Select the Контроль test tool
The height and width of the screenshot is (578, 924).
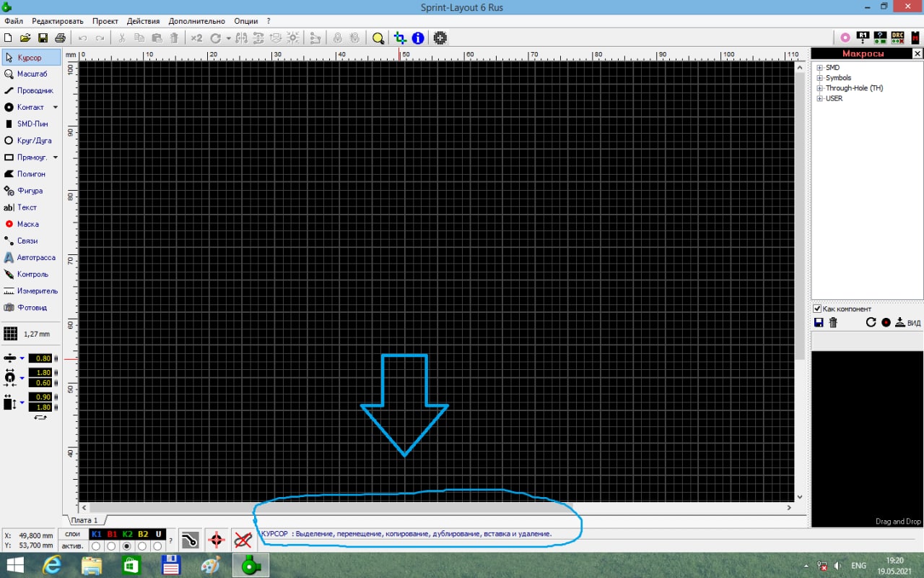[x=30, y=275]
